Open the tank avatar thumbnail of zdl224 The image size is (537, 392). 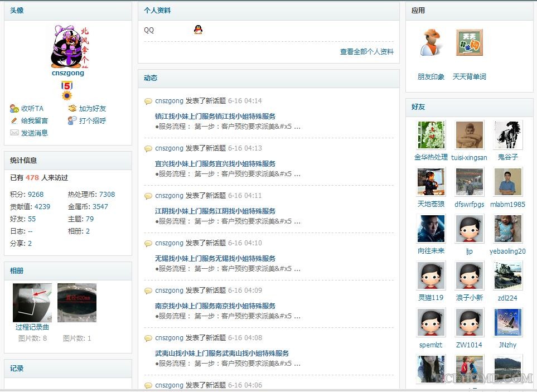pos(507,275)
